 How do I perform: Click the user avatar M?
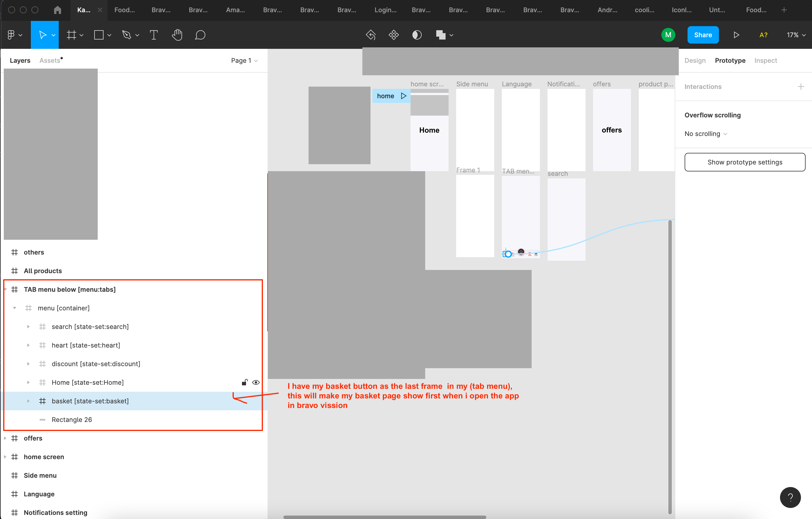[668, 35]
